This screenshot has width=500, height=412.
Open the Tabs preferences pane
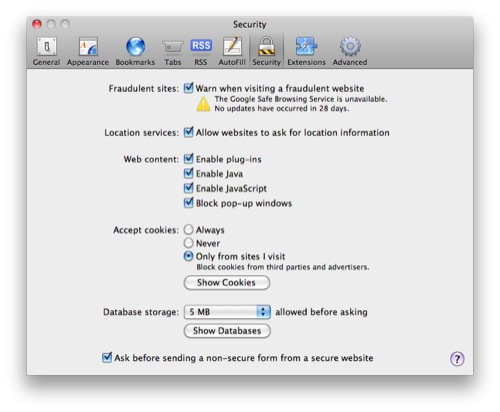tap(173, 51)
